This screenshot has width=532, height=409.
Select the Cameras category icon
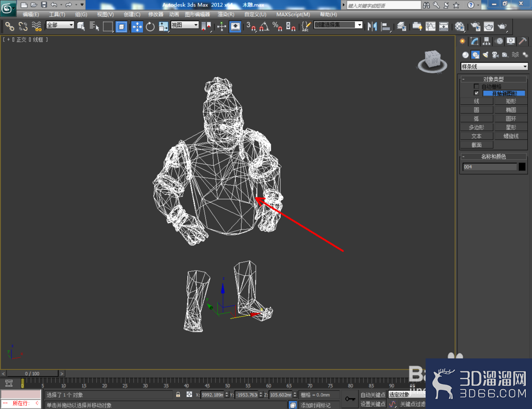click(495, 55)
